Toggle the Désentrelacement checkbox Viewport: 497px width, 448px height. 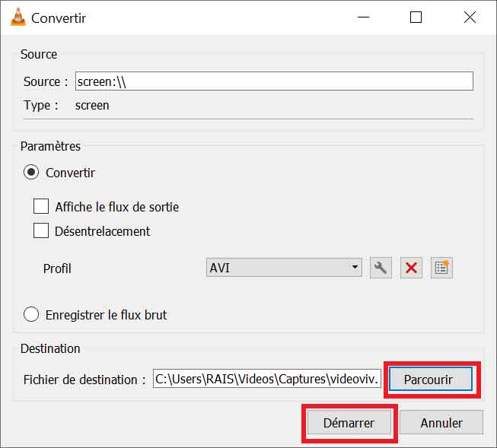(x=41, y=231)
